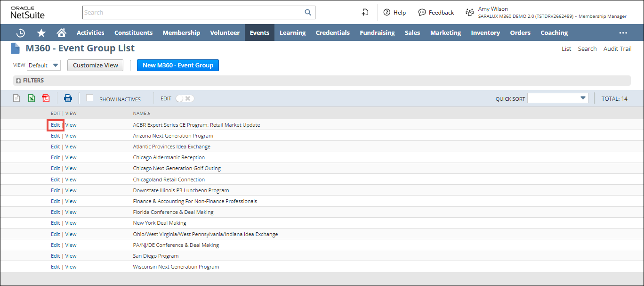This screenshot has width=644, height=286.
Task: Edit the ACBR Expert Series event group
Action: [56, 125]
